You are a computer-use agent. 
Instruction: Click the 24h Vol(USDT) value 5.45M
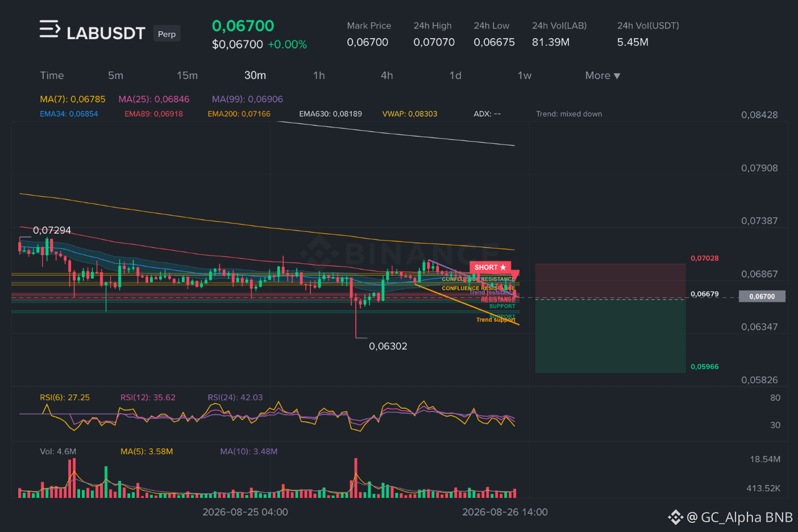[x=633, y=42]
